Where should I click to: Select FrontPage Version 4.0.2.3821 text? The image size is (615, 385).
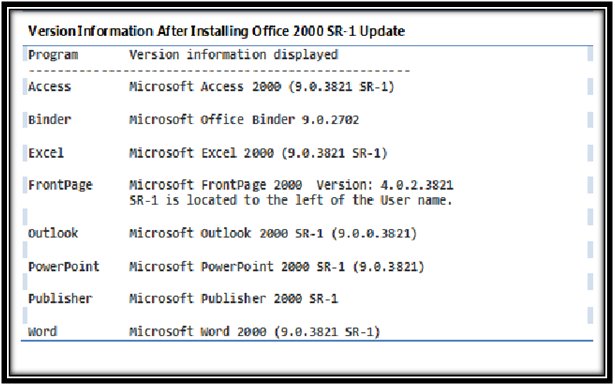click(x=291, y=185)
